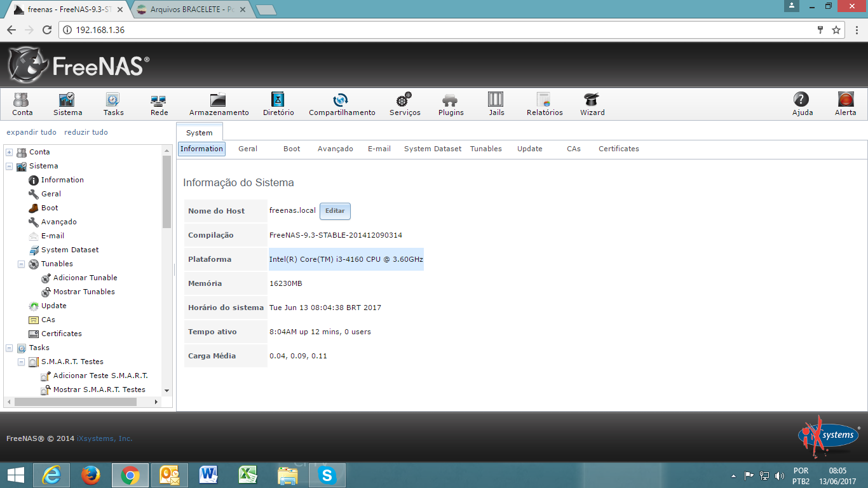Collapse the Tasks tree node
The image size is (868, 488).
pos(10,348)
